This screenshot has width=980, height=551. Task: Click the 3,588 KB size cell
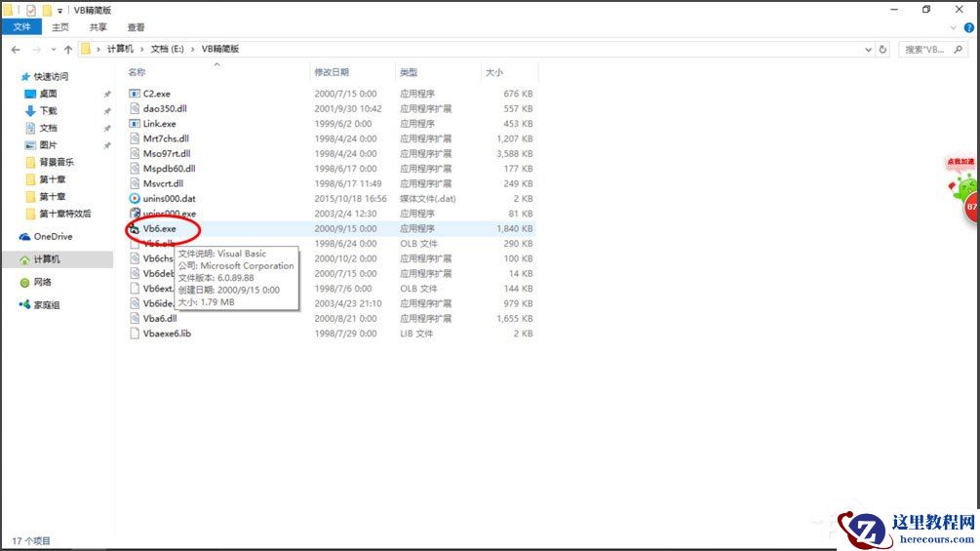click(x=514, y=154)
